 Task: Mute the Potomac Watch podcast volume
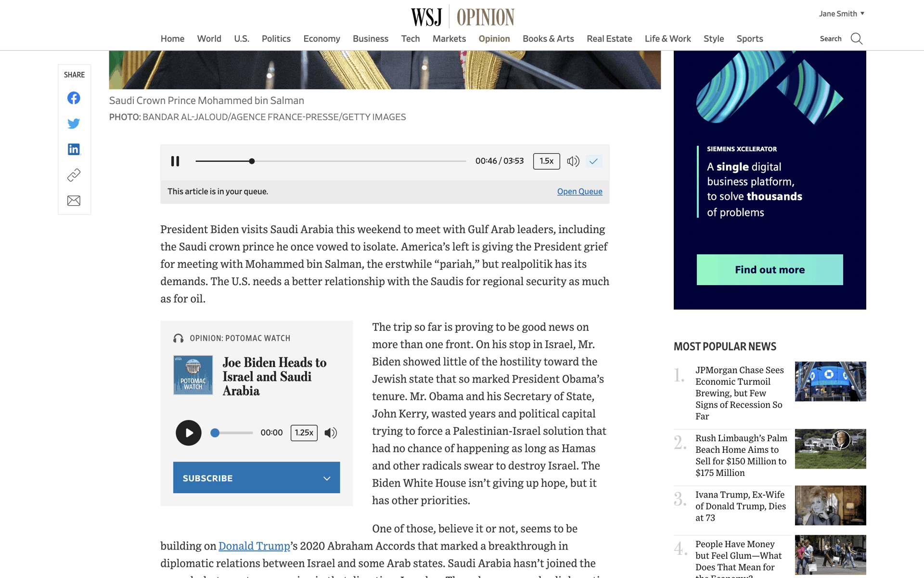coord(331,433)
